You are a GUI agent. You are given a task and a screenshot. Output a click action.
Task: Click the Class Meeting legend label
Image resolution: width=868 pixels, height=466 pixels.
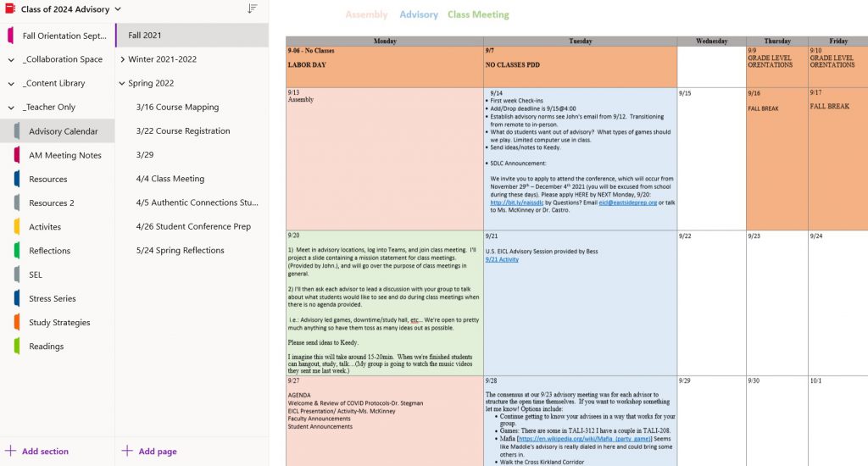(x=478, y=15)
